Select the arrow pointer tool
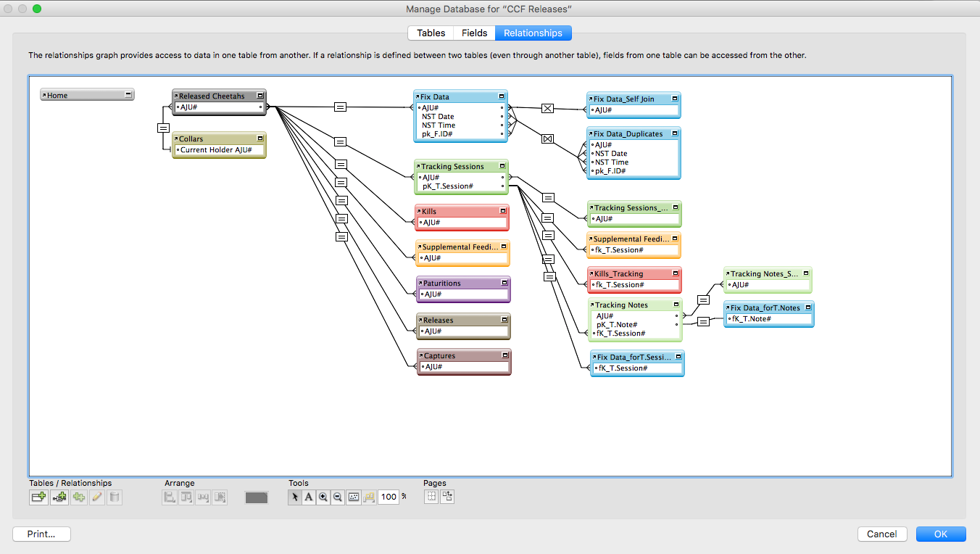This screenshot has height=554, width=980. pyautogui.click(x=295, y=497)
